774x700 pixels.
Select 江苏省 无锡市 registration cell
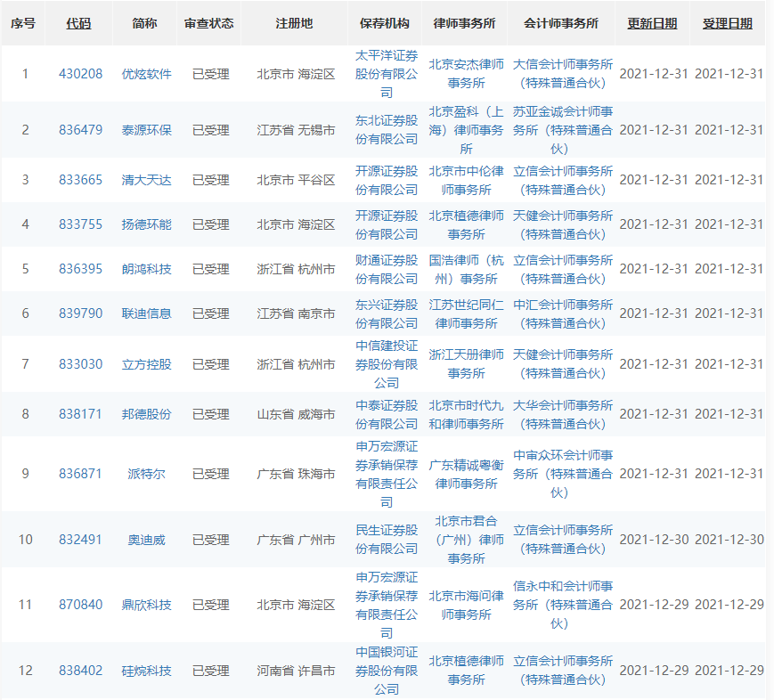(296, 130)
